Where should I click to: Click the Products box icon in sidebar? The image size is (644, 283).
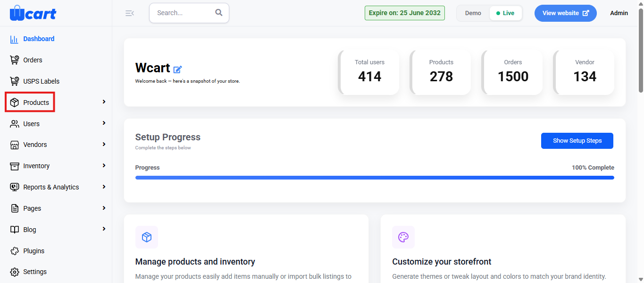tap(15, 103)
